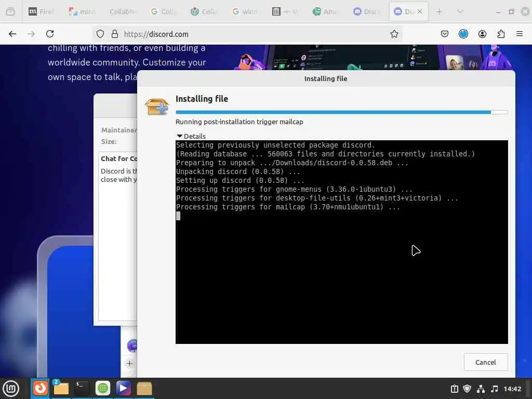Switch to the 'mint' tab
This screenshot has height=399, width=532.
click(x=82, y=11)
